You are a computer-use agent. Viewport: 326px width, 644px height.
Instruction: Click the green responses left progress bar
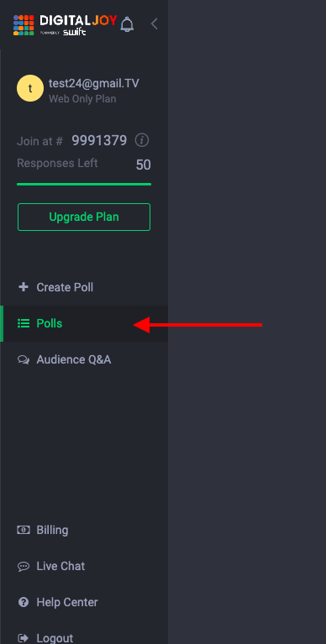click(84, 185)
